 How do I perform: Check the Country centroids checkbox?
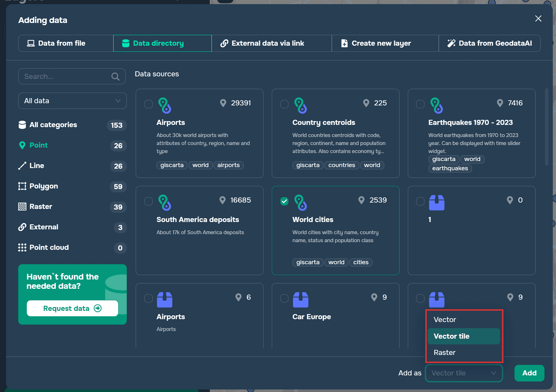coord(284,104)
